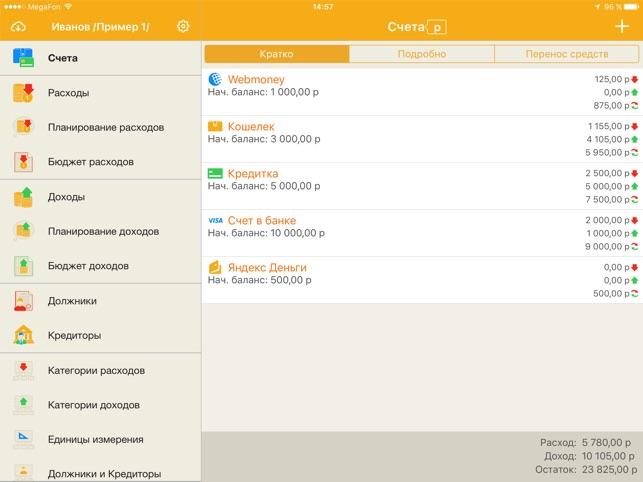Click the Единицы измерения ruler icon
Screen dimensions: 643x482
(23, 439)
